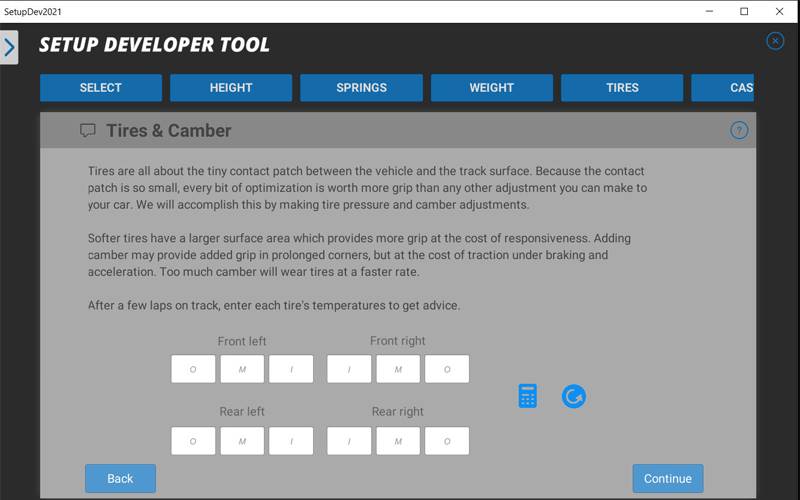Click Front left middle temperature field
The height and width of the screenshot is (500, 800).
[x=242, y=369]
